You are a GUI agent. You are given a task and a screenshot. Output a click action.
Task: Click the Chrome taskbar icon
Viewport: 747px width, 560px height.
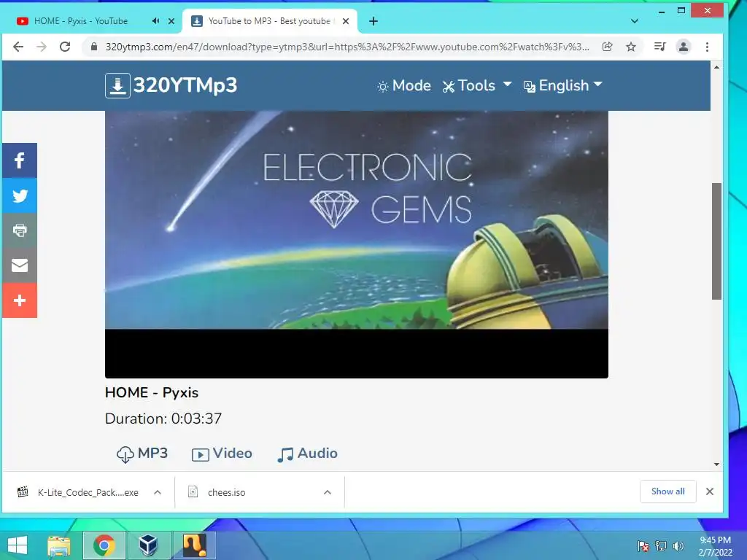104,545
